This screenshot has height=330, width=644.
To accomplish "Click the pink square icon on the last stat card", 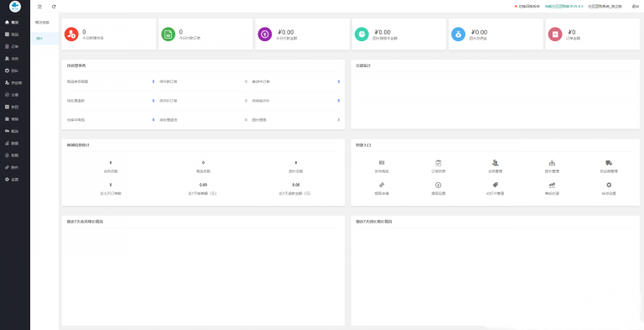I will tap(555, 34).
